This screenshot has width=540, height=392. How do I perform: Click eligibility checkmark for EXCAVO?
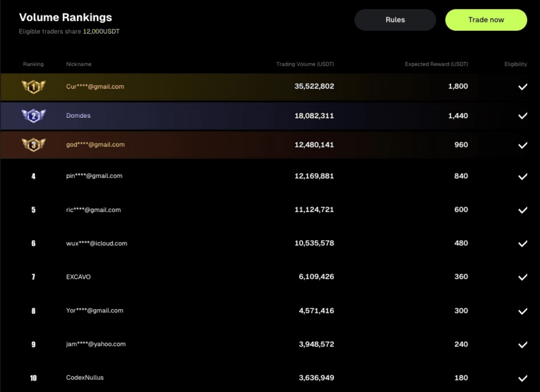[522, 277]
